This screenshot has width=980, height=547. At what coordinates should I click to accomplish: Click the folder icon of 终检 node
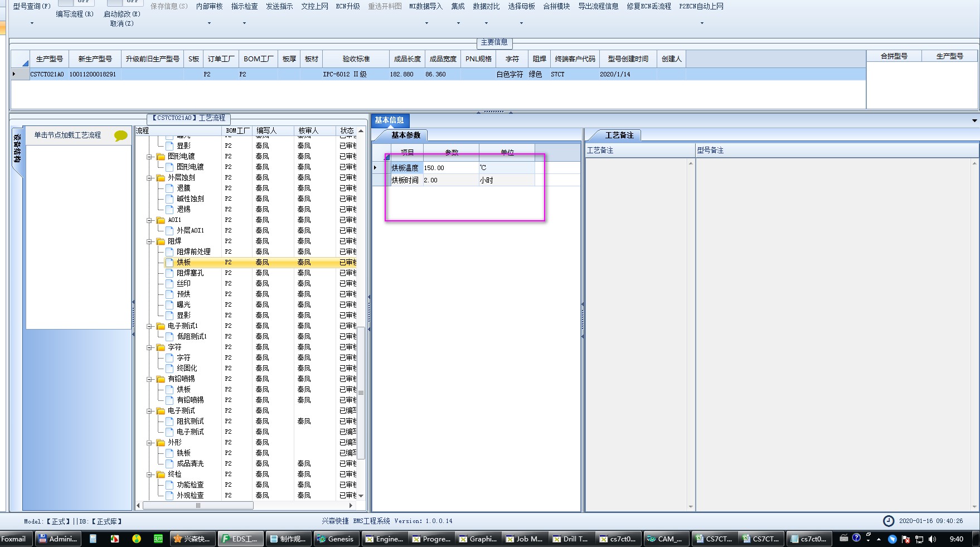(161, 475)
